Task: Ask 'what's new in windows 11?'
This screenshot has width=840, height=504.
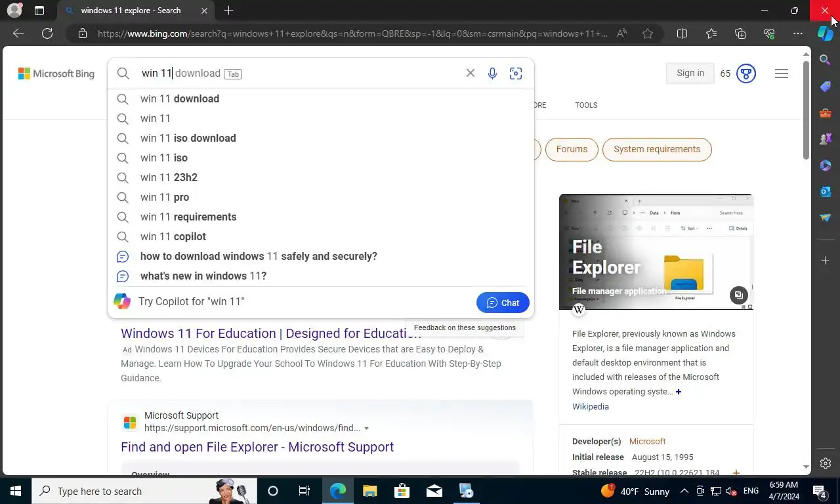Action: pyautogui.click(x=320, y=276)
